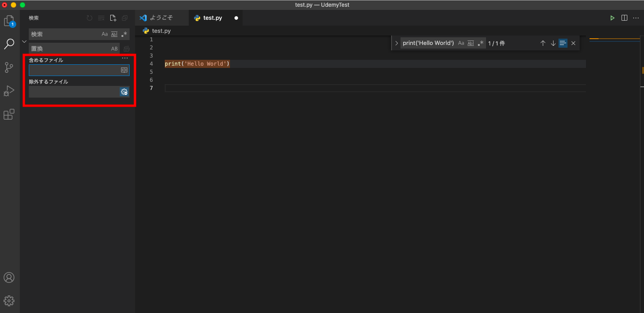Toggle exclude settings gear in 除外するファイル field
Screen dimensions: 644x313
pyautogui.click(x=124, y=92)
